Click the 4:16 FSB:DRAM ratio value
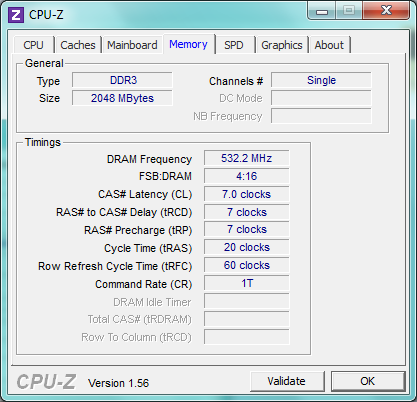Viewport: 417px width, 402px height. (x=247, y=176)
